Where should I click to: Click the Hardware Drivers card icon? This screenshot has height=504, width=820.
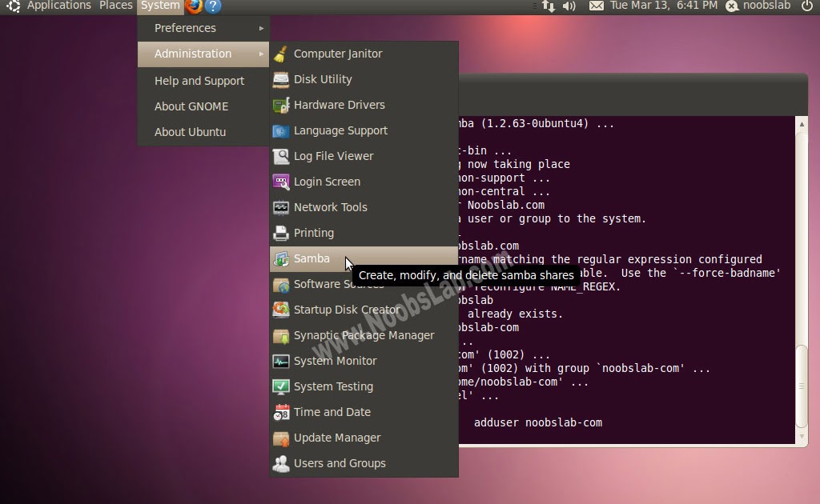coord(281,105)
